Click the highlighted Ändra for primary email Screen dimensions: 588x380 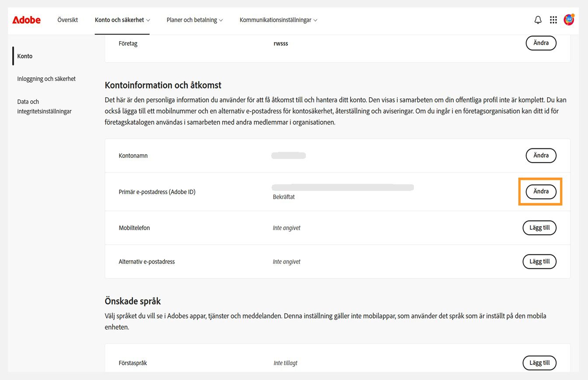pyautogui.click(x=541, y=191)
